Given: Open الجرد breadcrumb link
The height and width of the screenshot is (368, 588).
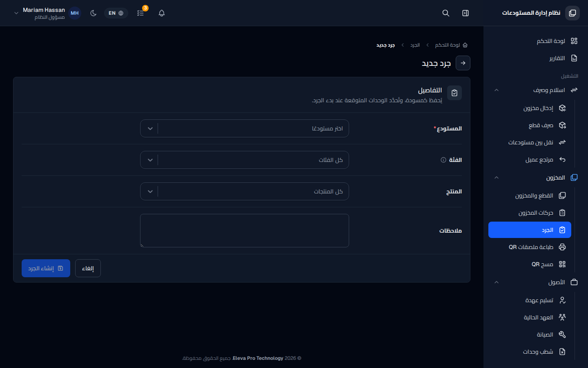Looking at the screenshot, I should pos(415,45).
